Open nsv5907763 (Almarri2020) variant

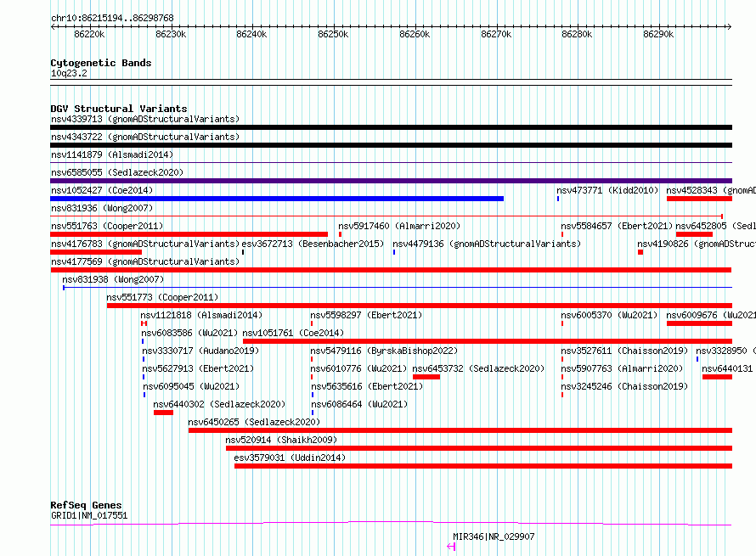pyautogui.click(x=622, y=368)
